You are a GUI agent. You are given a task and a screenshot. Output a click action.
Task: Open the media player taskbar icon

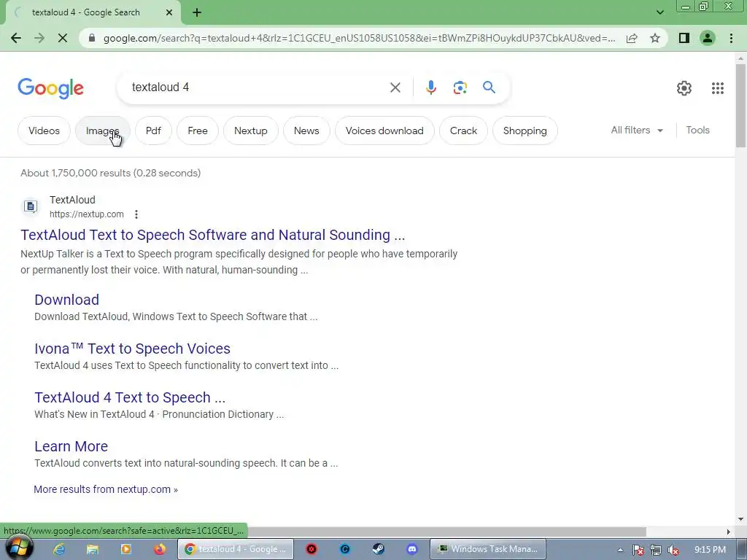(x=126, y=550)
